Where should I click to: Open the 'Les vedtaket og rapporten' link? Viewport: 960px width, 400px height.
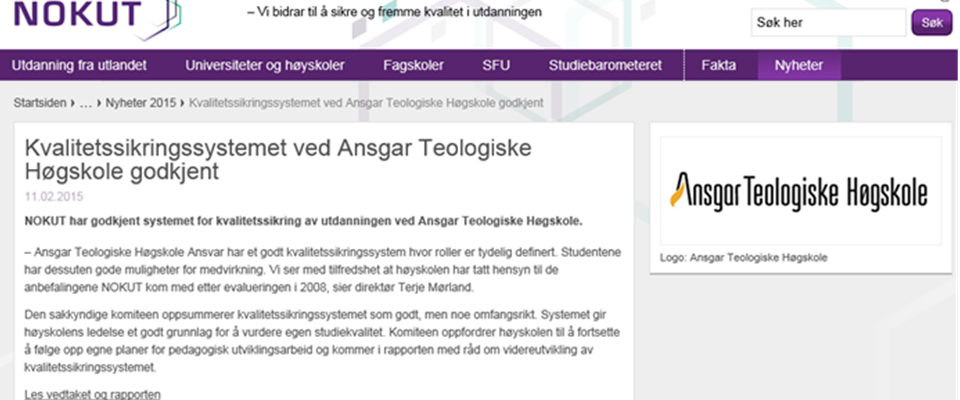92,394
